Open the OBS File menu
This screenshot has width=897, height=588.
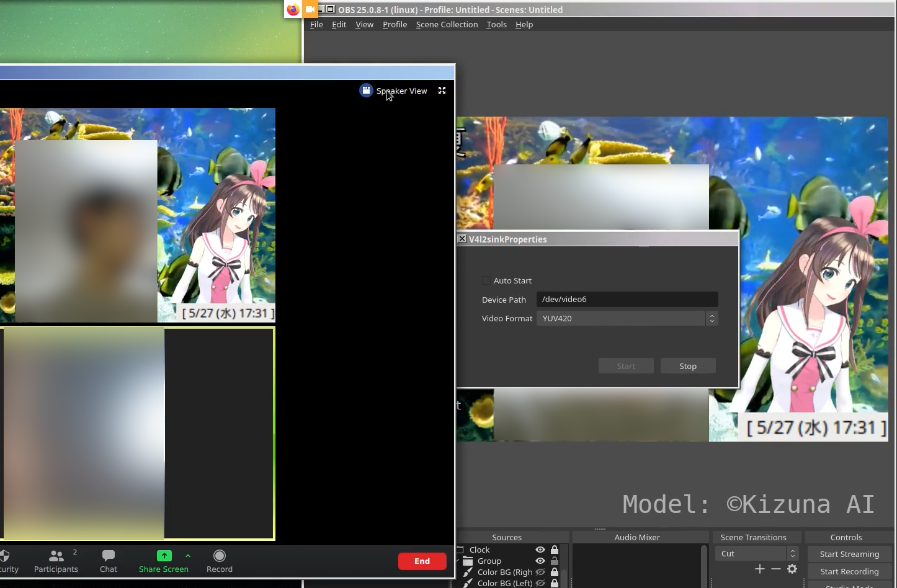tap(316, 24)
